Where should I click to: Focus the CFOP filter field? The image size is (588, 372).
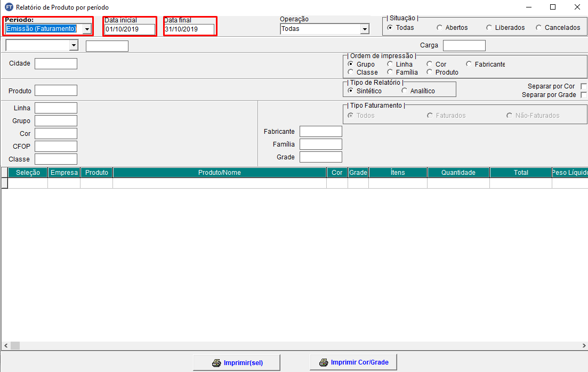pos(56,146)
